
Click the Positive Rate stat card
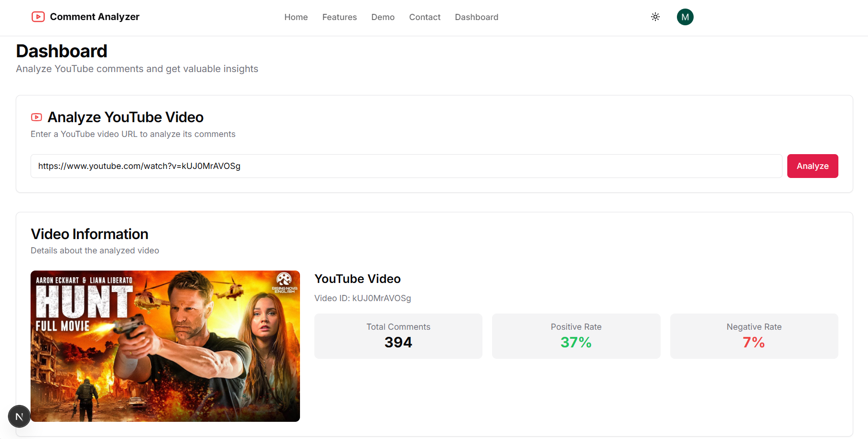(576, 335)
